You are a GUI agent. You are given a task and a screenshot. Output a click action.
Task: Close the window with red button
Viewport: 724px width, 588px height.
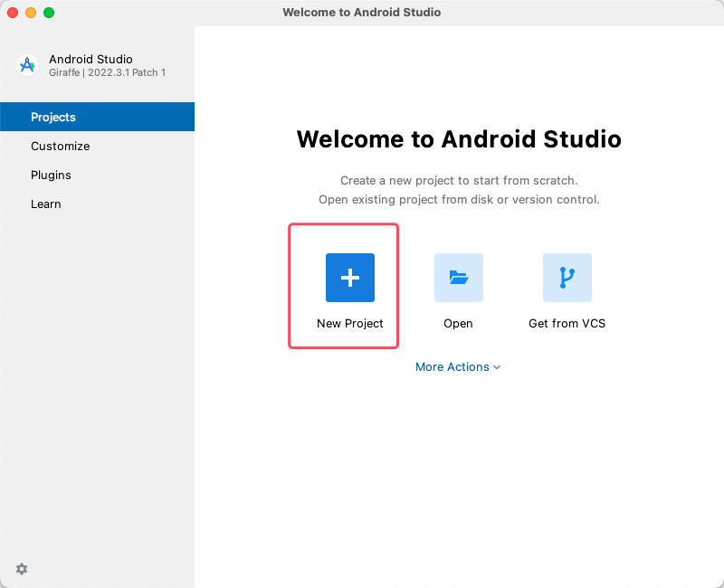13,13
